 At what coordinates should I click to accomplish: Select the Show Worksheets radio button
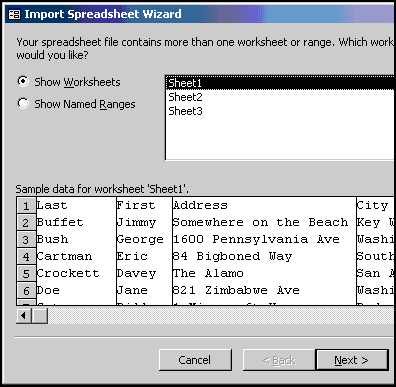[x=23, y=81]
